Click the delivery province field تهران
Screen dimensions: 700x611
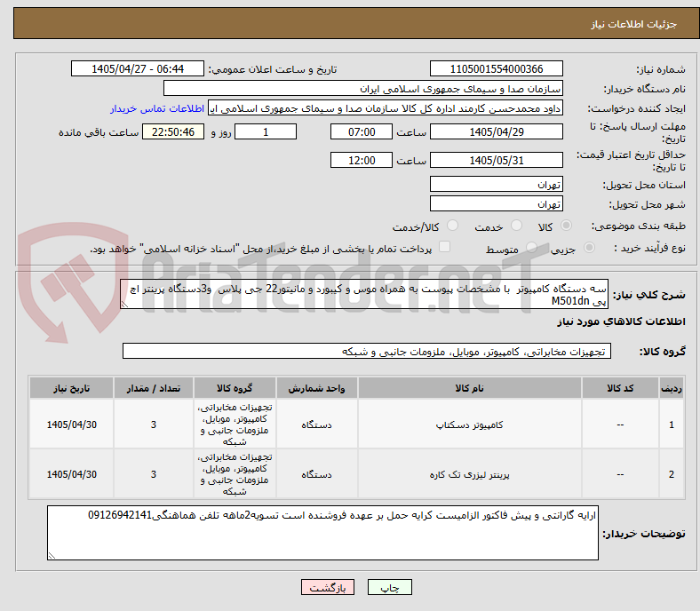point(497,184)
